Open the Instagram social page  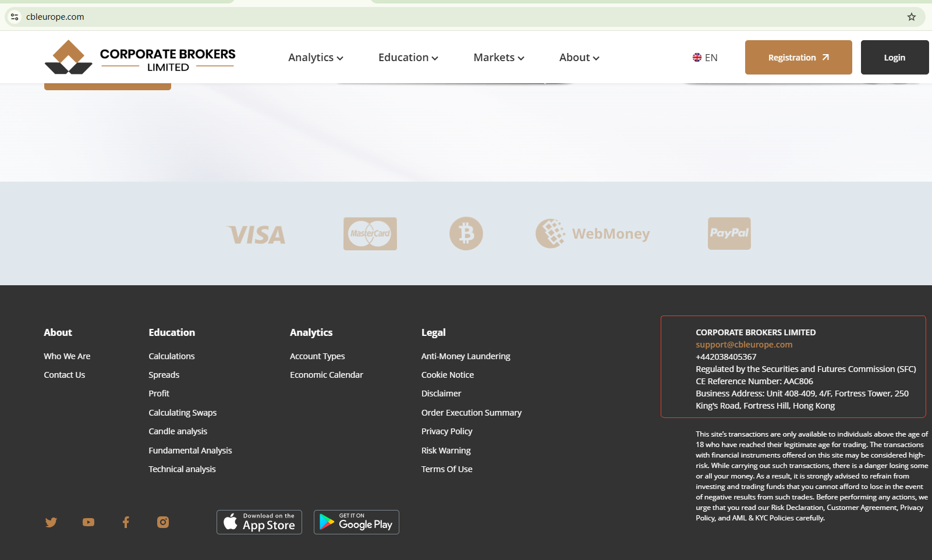point(163,522)
